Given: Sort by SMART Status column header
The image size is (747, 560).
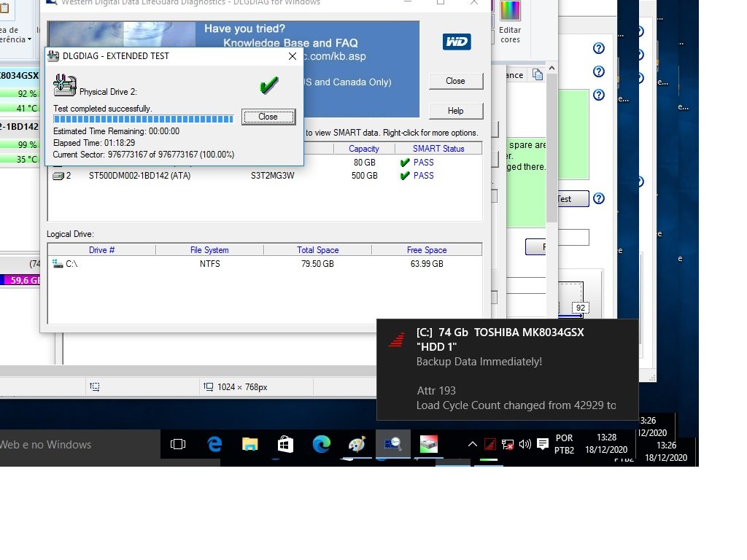Looking at the screenshot, I should (x=438, y=149).
